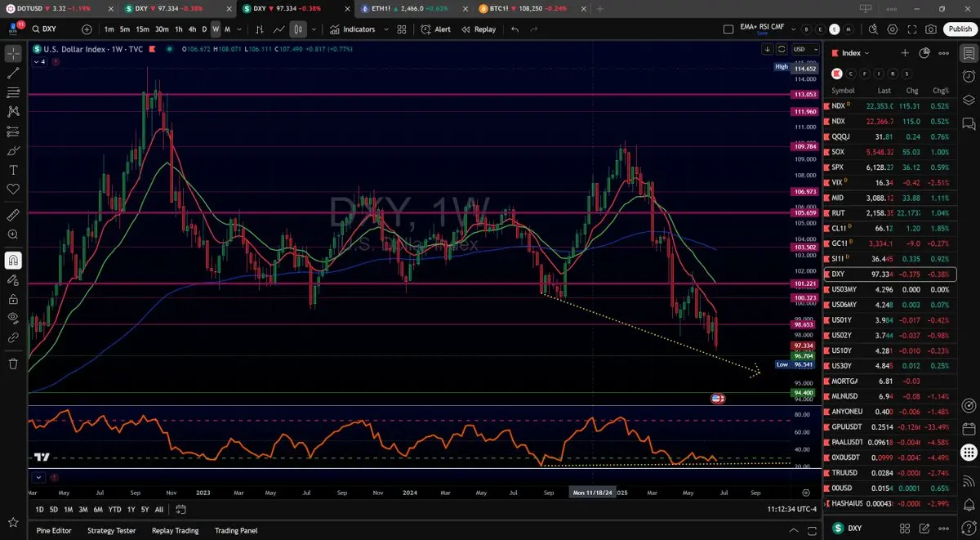This screenshot has width=980, height=540.
Task: Open layout setup square icon
Action: tap(728, 29)
